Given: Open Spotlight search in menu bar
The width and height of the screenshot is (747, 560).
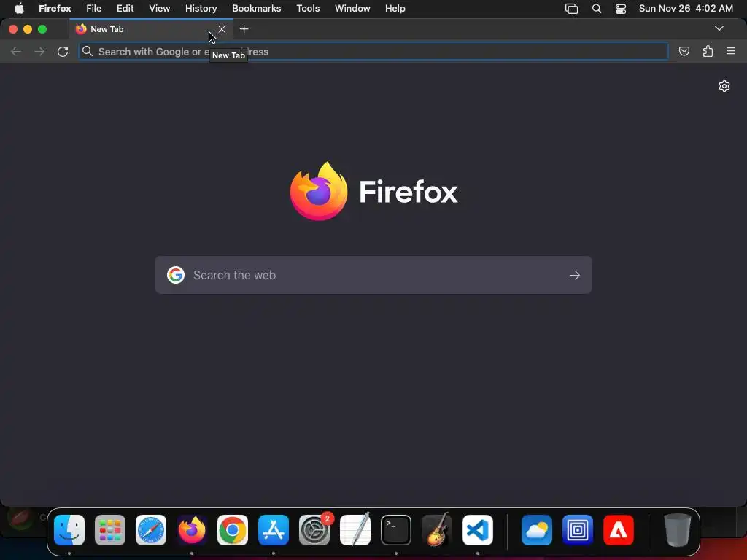Looking at the screenshot, I should [x=597, y=9].
